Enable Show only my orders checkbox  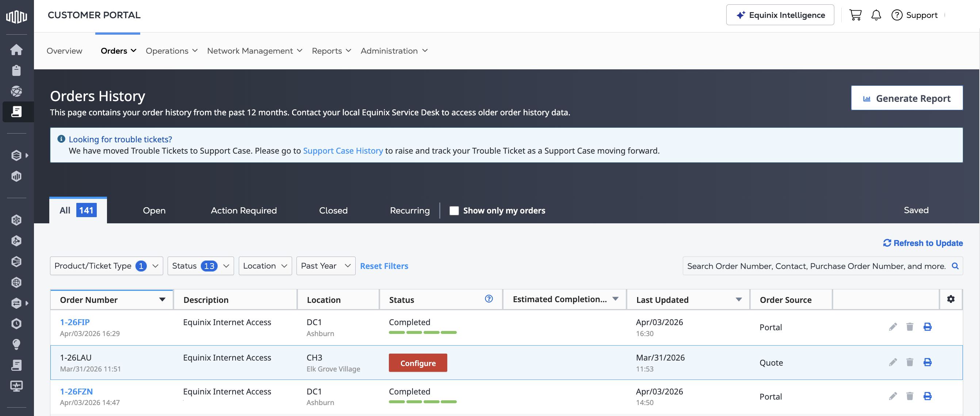coord(454,211)
